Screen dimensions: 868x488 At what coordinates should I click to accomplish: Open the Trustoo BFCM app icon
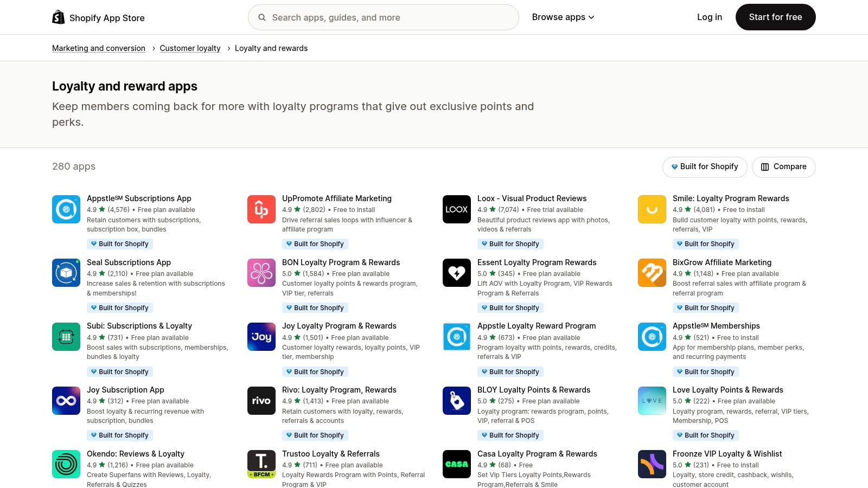point(261,464)
